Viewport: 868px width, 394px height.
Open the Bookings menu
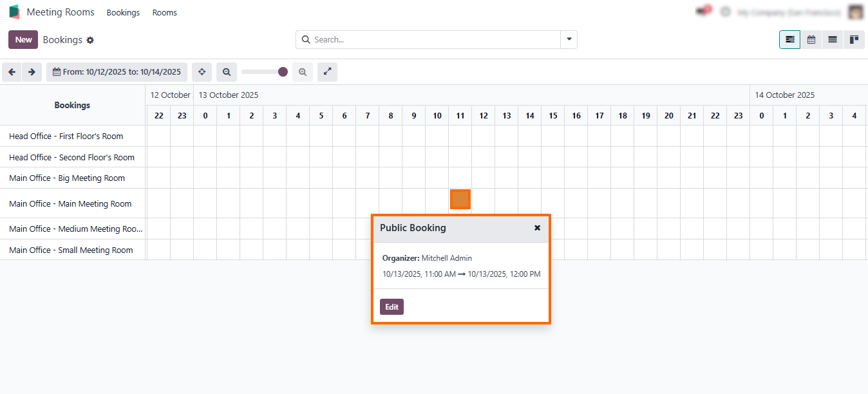[x=123, y=13]
